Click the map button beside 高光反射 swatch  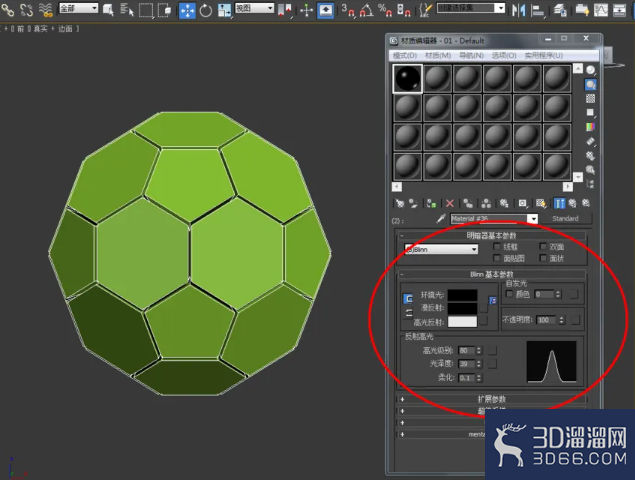(484, 321)
